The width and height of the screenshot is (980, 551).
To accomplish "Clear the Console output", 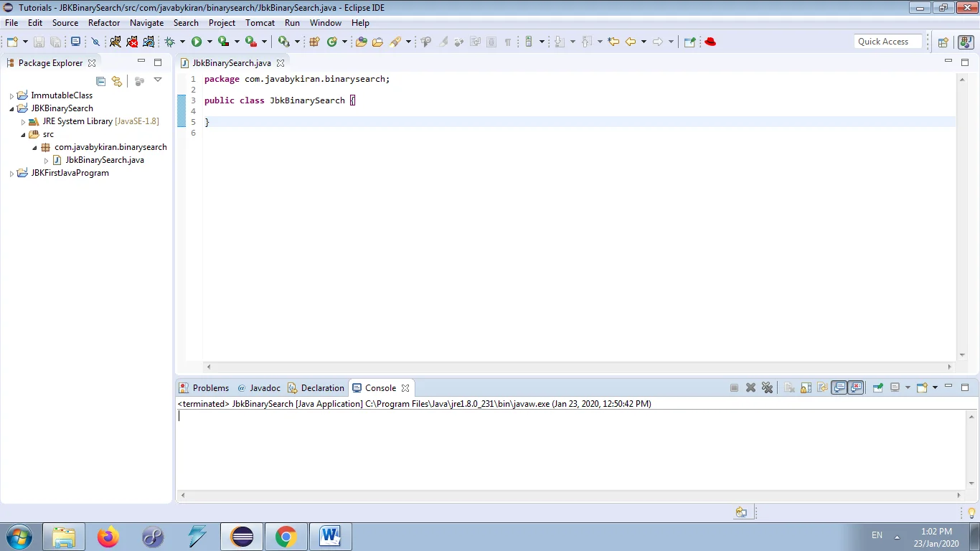I will (788, 387).
